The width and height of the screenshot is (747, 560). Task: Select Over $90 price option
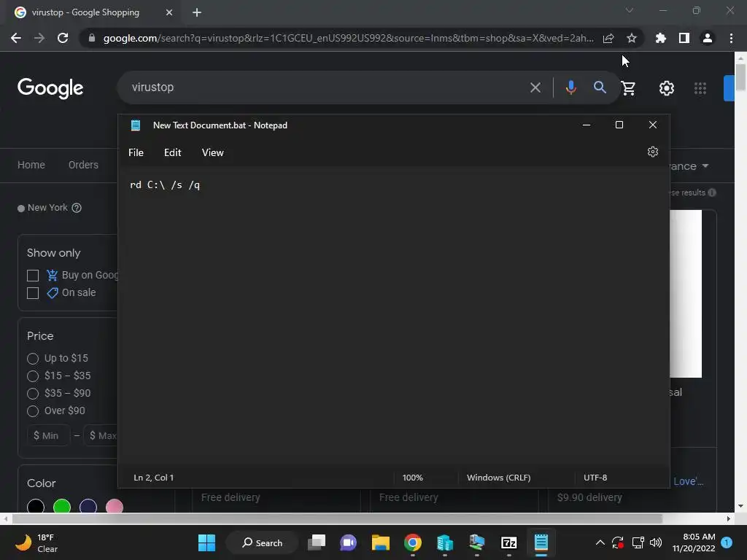pyautogui.click(x=32, y=411)
